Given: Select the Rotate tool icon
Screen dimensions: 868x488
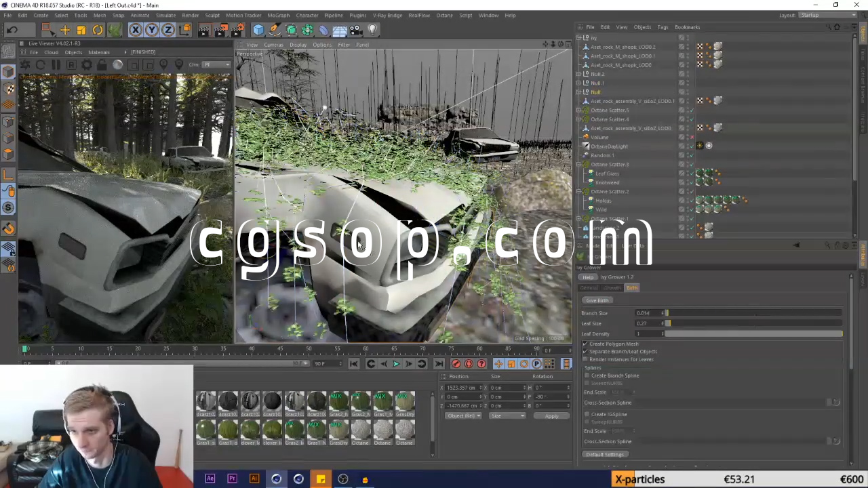Looking at the screenshot, I should pos(98,30).
